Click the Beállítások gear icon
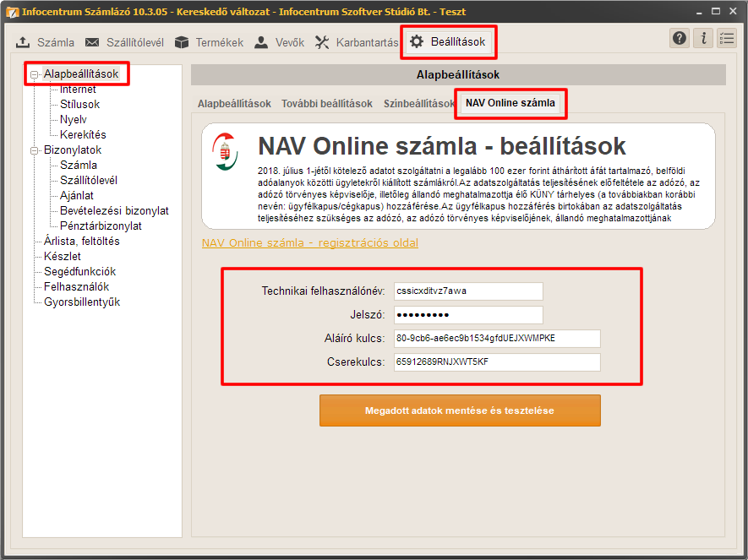 [x=417, y=41]
